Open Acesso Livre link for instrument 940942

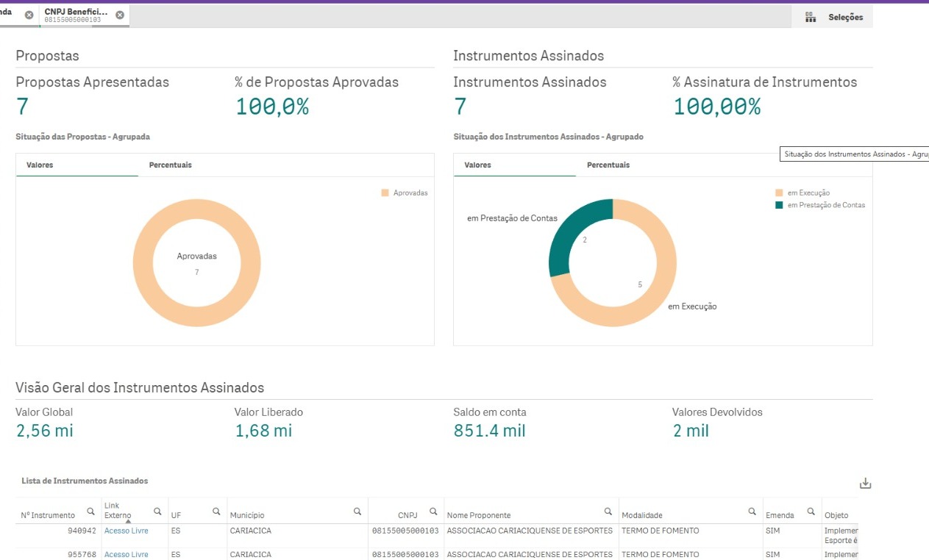coord(126,531)
